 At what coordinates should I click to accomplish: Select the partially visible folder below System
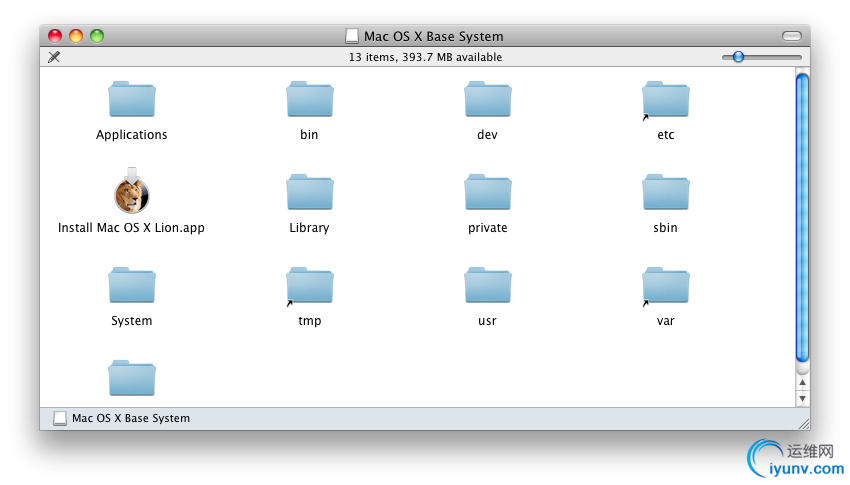click(x=132, y=378)
